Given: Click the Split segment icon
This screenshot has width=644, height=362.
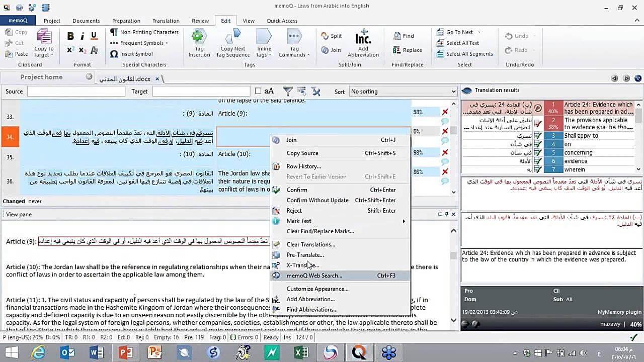Looking at the screenshot, I should (x=325, y=36).
